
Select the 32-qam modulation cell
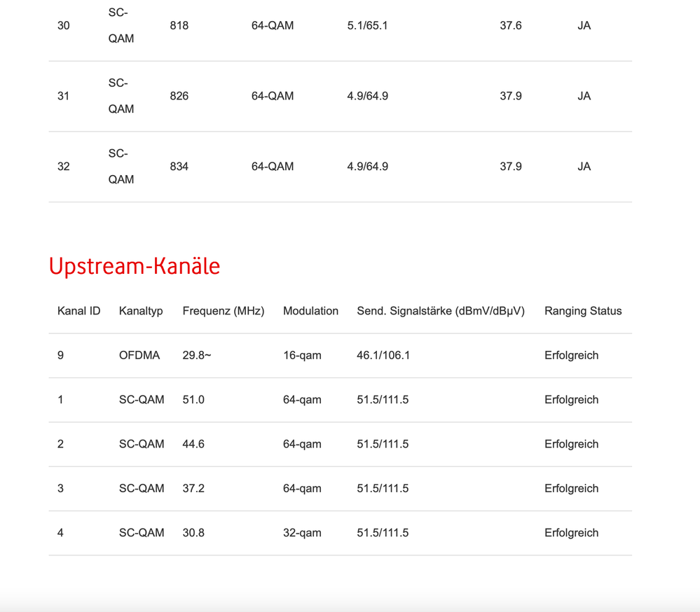coord(302,533)
